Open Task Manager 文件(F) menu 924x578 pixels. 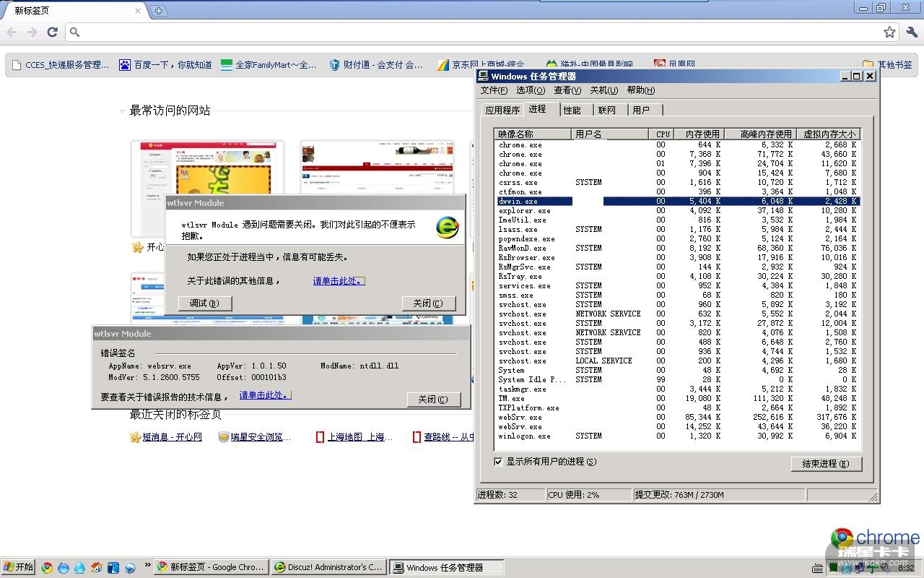494,90
